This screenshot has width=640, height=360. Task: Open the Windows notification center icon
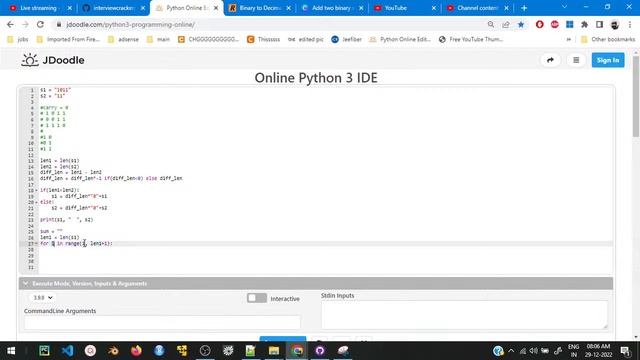point(625,351)
